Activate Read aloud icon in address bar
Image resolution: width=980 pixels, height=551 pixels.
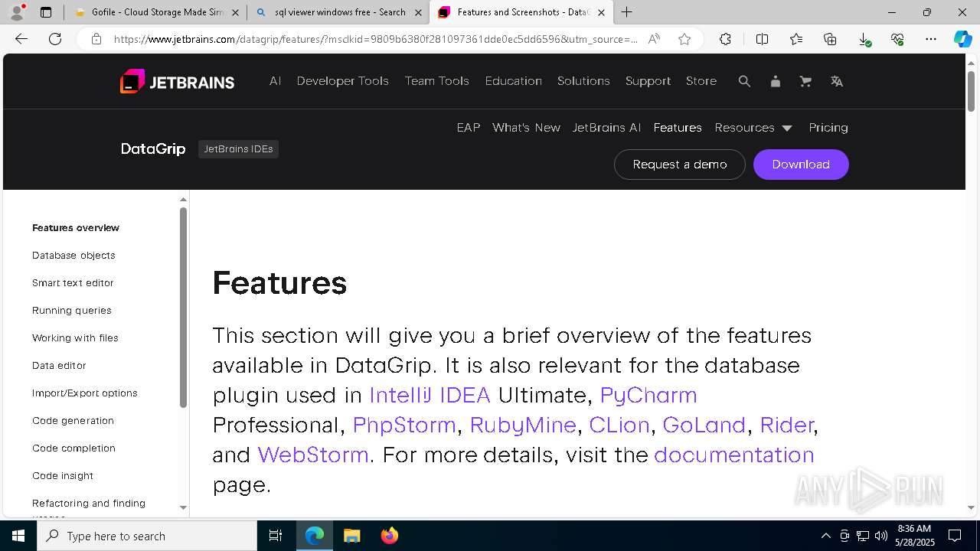[x=654, y=39]
